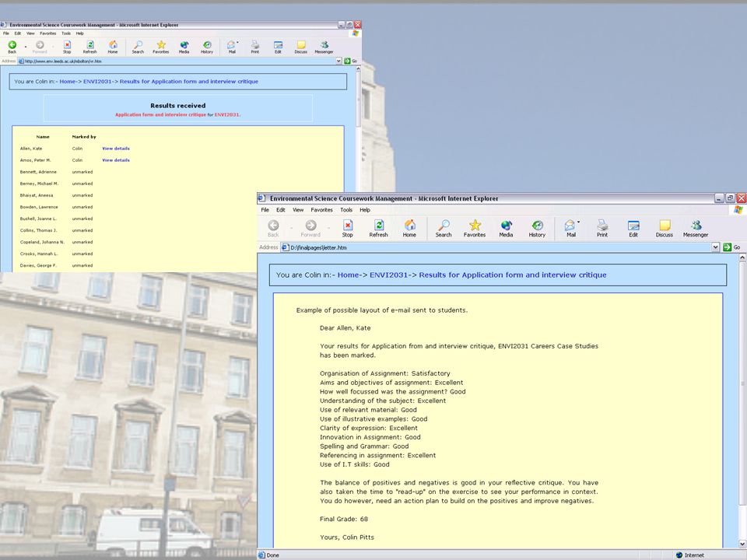Open View details for Amos, Peter M.
The image size is (747, 560).
116,160
